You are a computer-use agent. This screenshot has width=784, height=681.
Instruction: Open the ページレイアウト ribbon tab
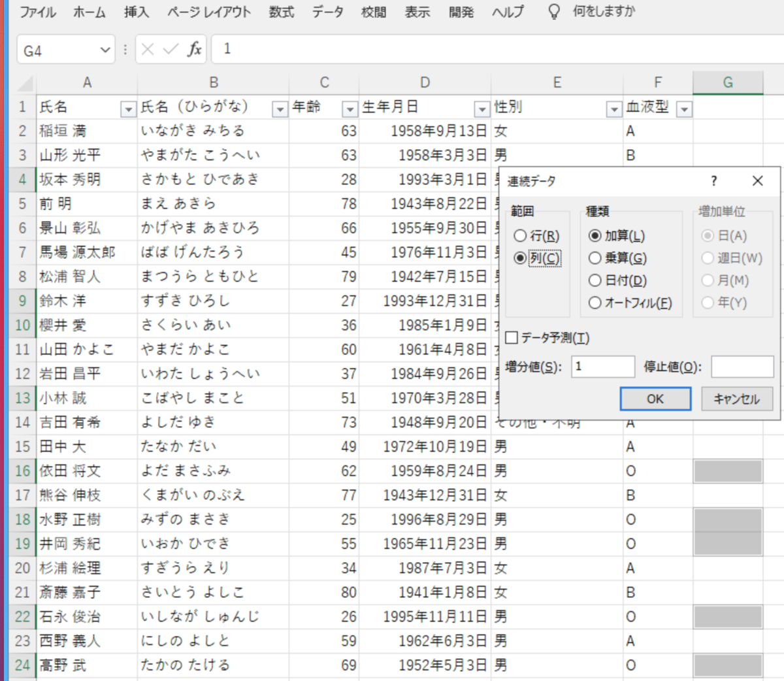[x=209, y=12]
